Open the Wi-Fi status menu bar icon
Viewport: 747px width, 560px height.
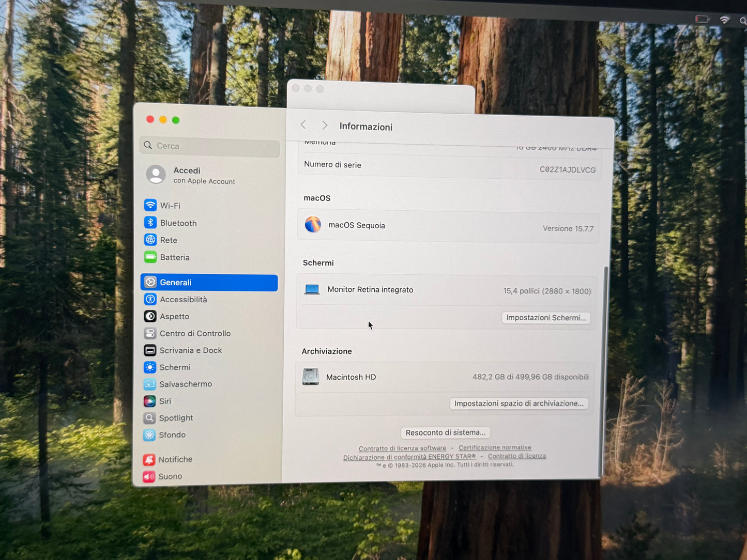pyautogui.click(x=725, y=20)
